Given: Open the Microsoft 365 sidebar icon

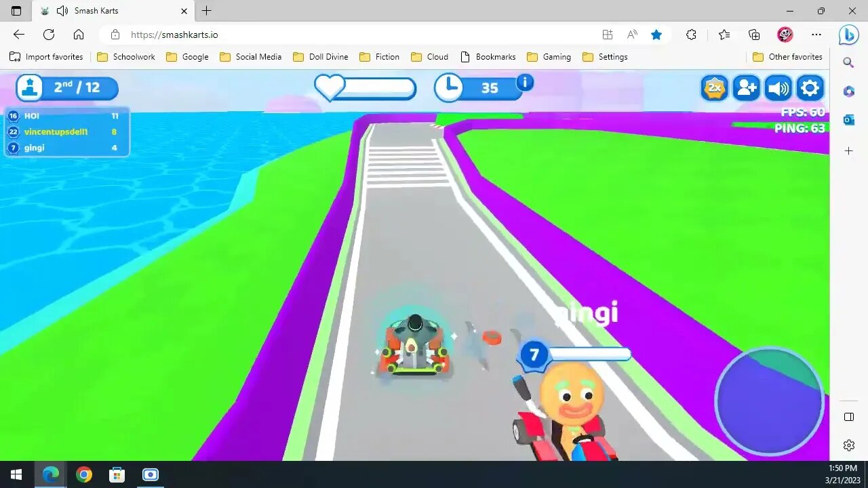Looking at the screenshot, I should pyautogui.click(x=848, y=91).
